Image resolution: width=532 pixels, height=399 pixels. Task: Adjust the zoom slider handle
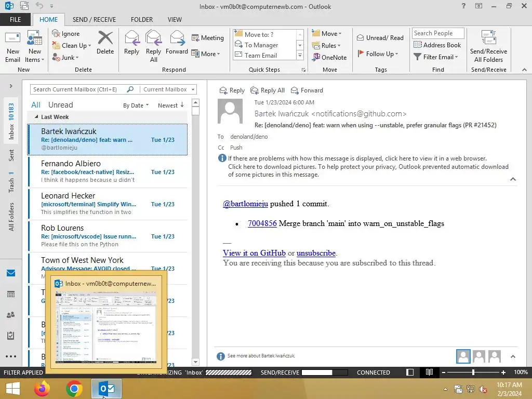(473, 372)
